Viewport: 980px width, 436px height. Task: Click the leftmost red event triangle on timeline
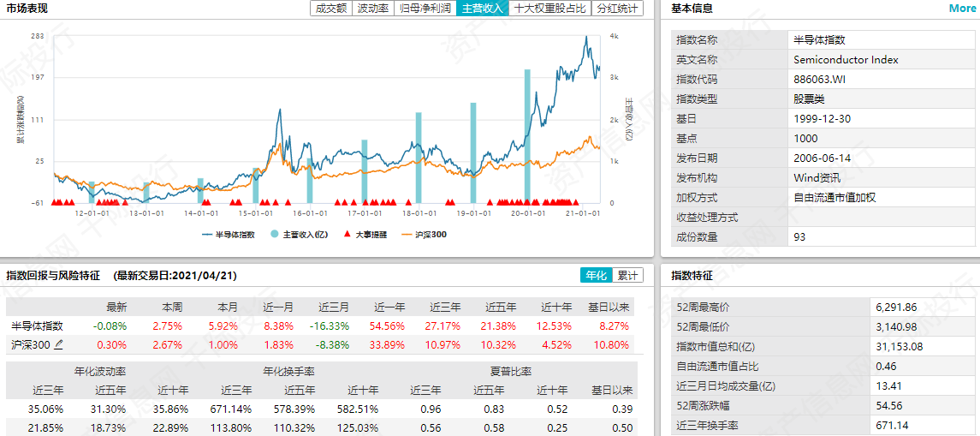(55, 202)
